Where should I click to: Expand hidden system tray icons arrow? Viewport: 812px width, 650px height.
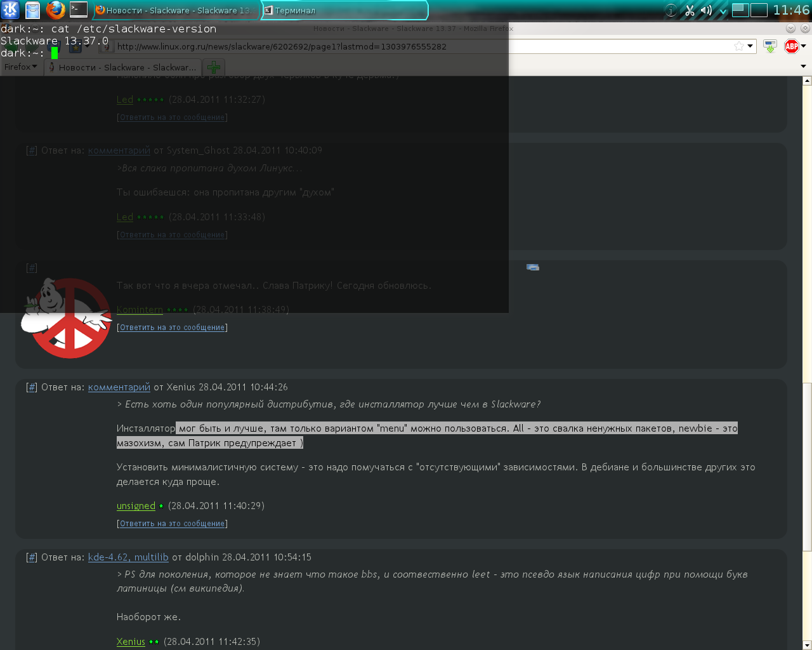723,11
